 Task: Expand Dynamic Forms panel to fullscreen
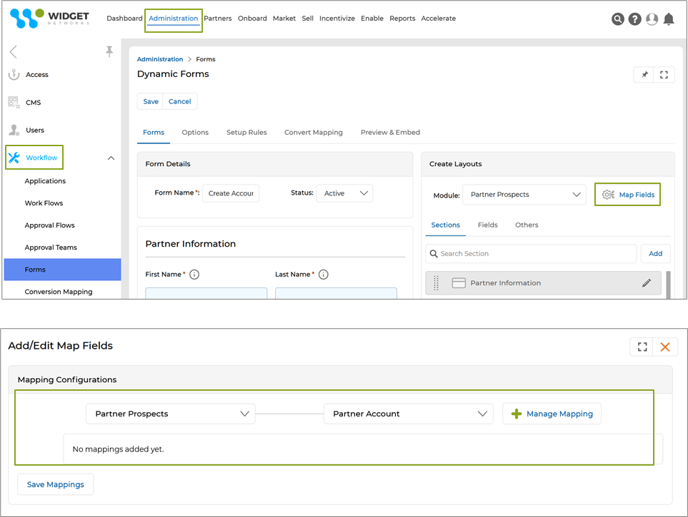[x=664, y=75]
